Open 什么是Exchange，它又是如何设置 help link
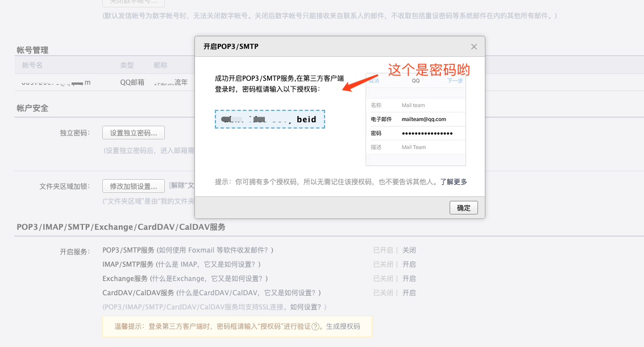 [209, 279]
